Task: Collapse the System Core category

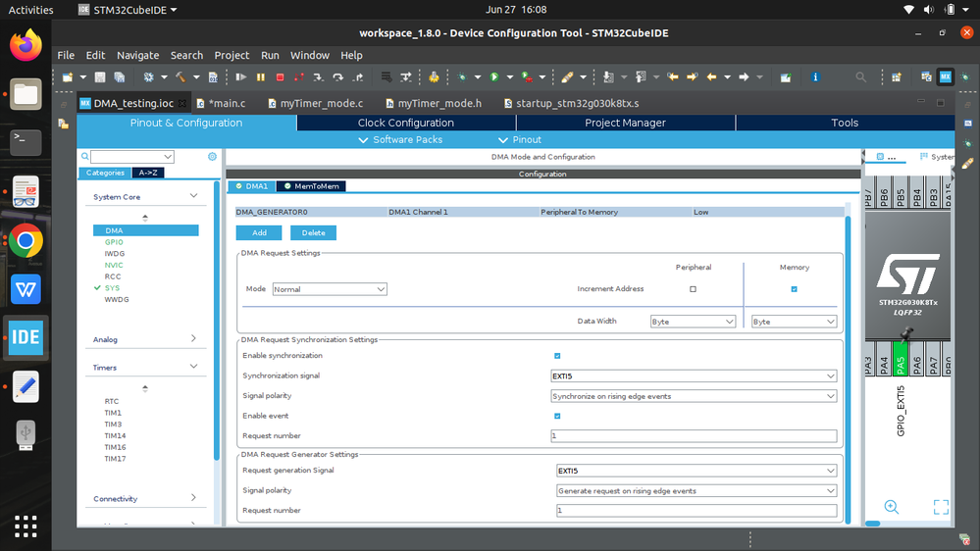Action: tap(193, 196)
